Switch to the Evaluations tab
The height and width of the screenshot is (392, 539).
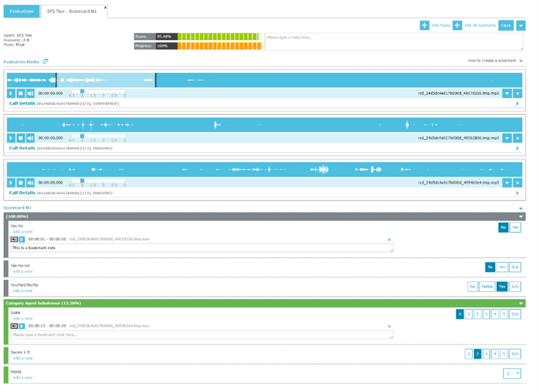pyautogui.click(x=21, y=11)
